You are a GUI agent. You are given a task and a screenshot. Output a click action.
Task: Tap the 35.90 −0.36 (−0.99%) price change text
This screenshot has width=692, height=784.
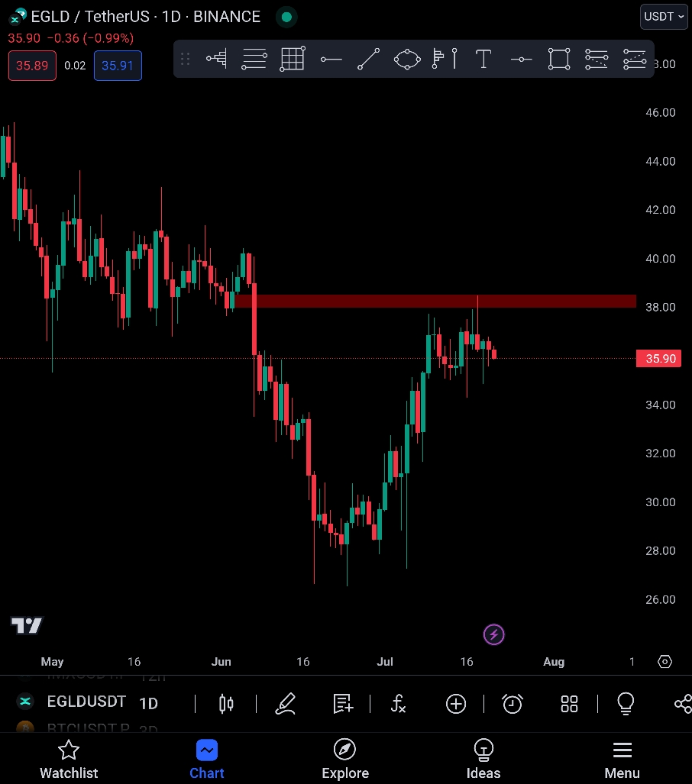tap(70, 38)
